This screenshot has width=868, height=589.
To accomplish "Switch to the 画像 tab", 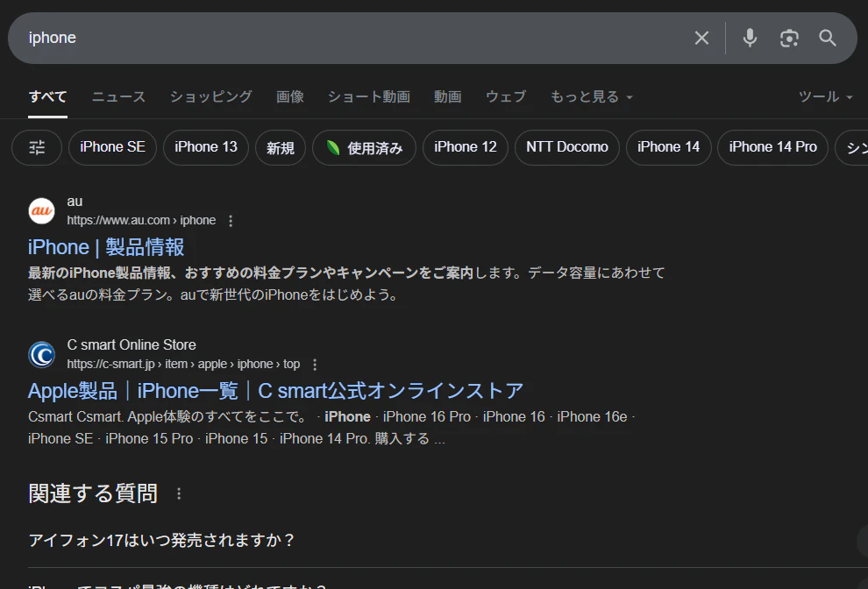I will tap(290, 96).
